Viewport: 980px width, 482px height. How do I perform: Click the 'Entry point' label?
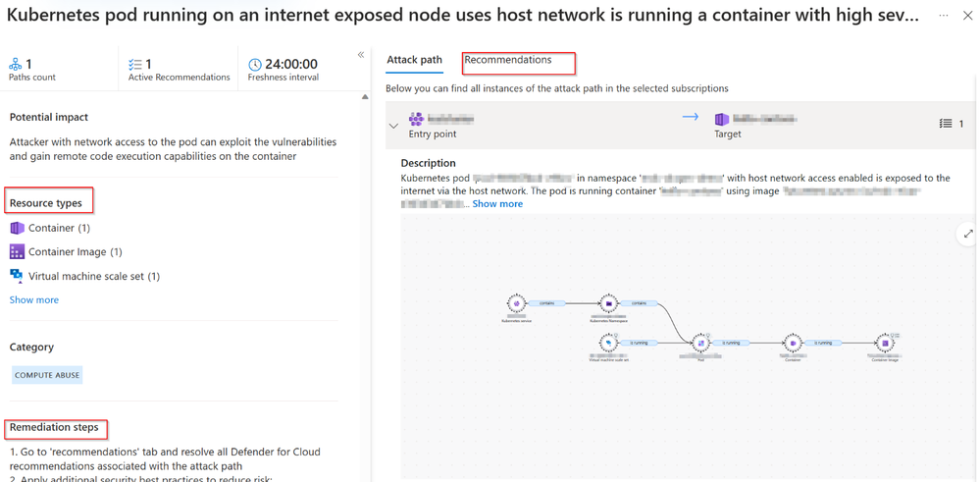[433, 134]
